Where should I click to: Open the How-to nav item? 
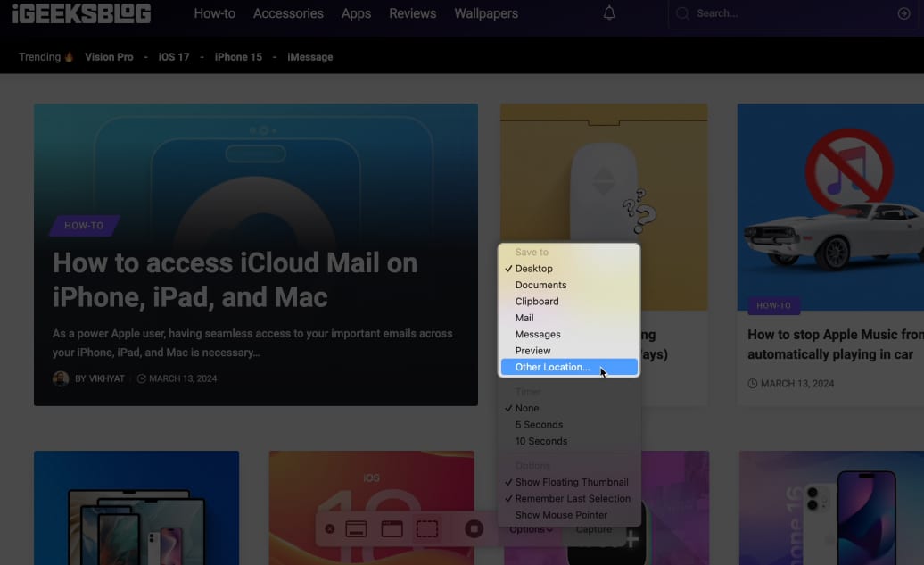coord(214,13)
